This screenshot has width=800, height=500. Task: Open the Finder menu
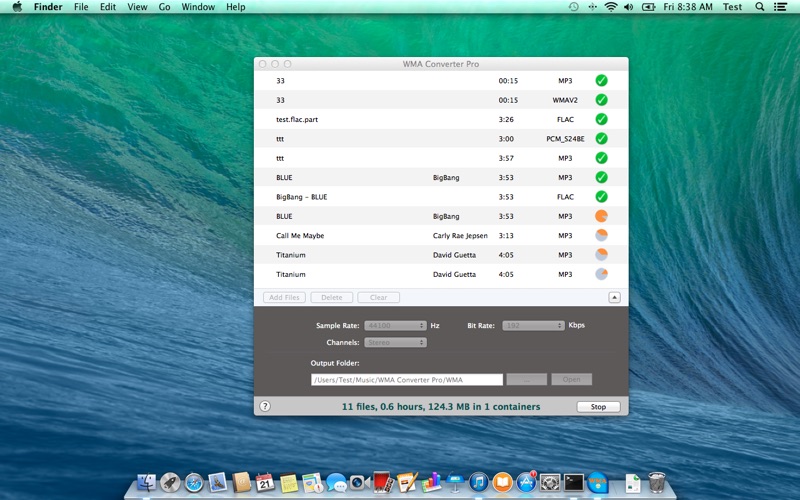[x=48, y=7]
